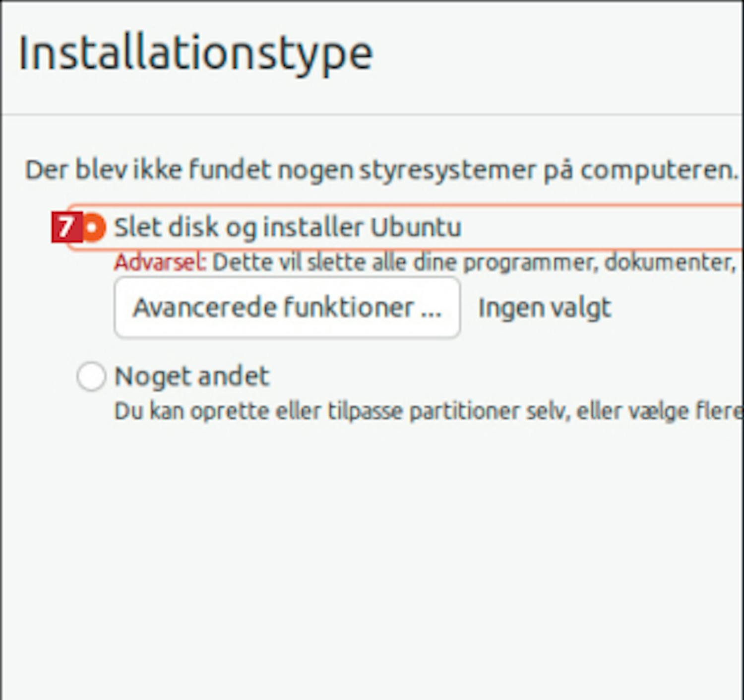The image size is (744, 700).
Task: Click the "Installationstype" page heading
Action: (x=195, y=54)
